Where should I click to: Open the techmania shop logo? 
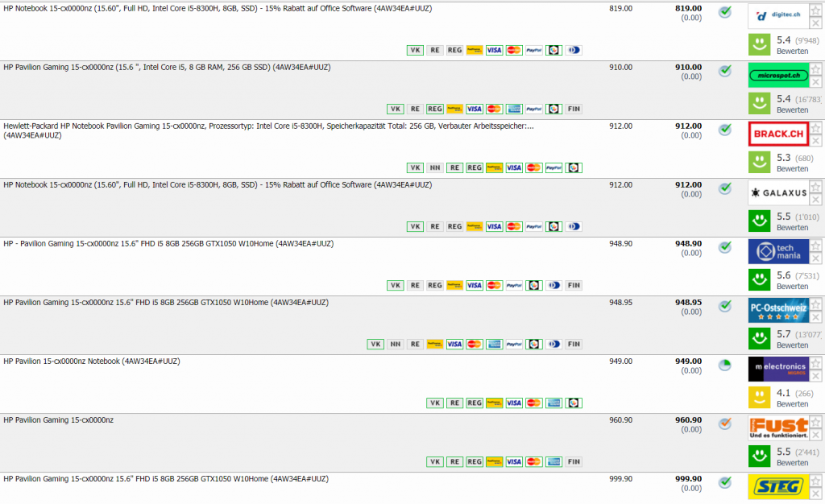coord(778,252)
